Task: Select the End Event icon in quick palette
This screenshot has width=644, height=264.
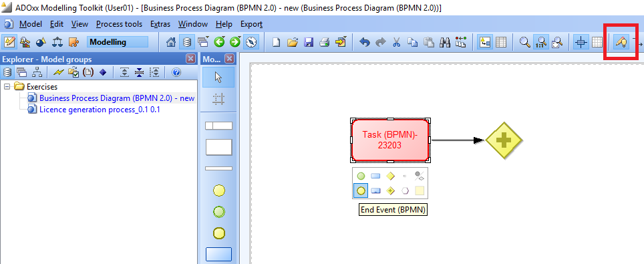Action: (361, 190)
